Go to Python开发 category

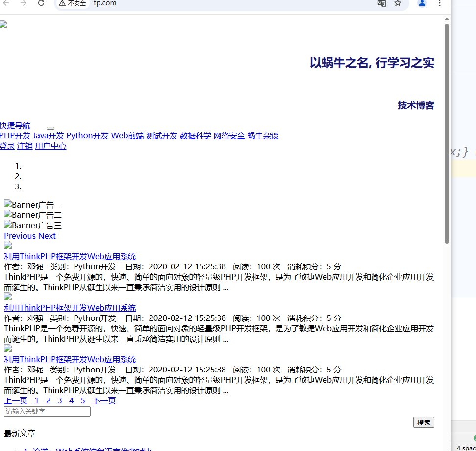coord(87,136)
